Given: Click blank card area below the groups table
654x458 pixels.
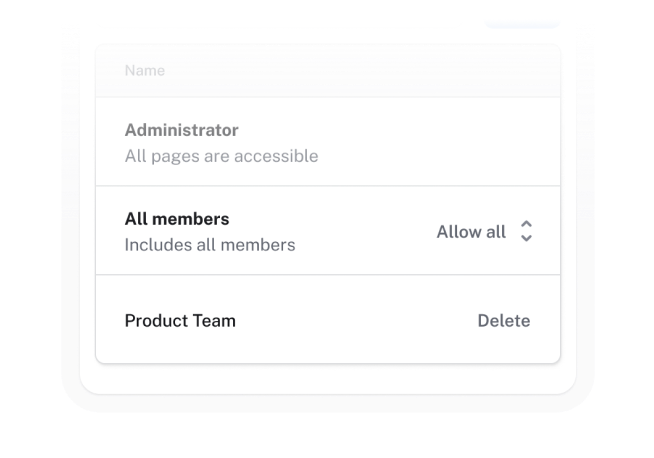Looking at the screenshot, I should pyautogui.click(x=328, y=379).
